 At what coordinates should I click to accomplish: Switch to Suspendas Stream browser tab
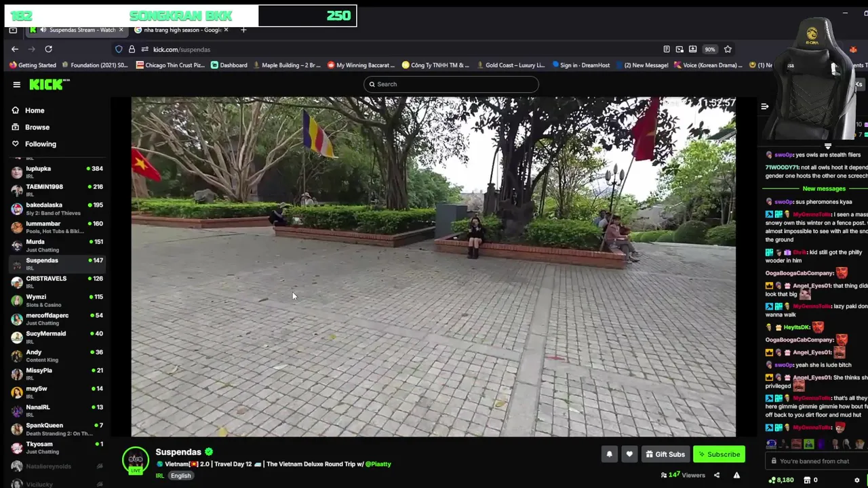pyautogui.click(x=77, y=30)
